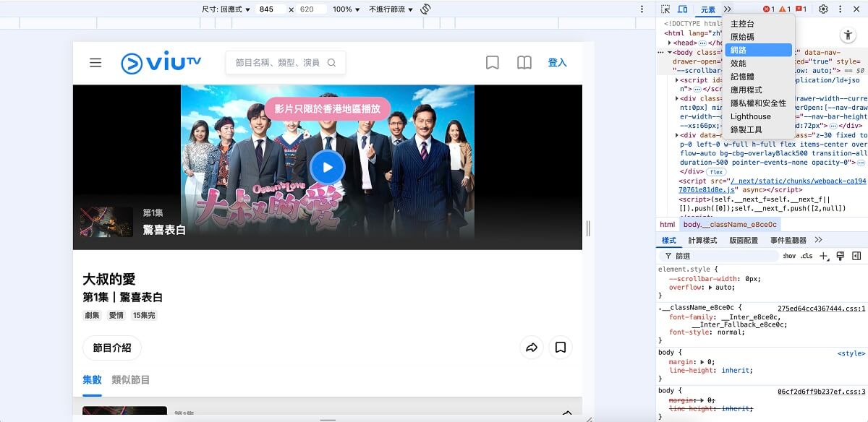Play the video with the blue play button
This screenshot has height=422, width=868.
pyautogui.click(x=328, y=168)
